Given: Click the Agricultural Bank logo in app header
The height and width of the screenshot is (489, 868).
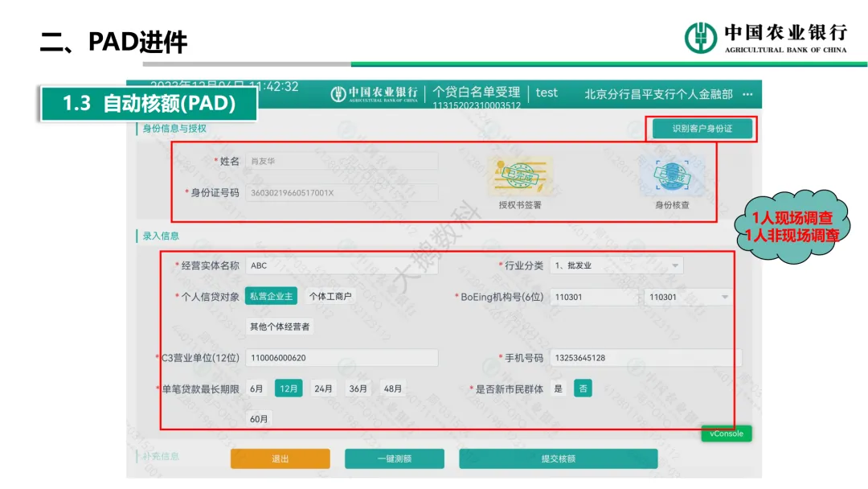Looking at the screenshot, I should point(375,93).
